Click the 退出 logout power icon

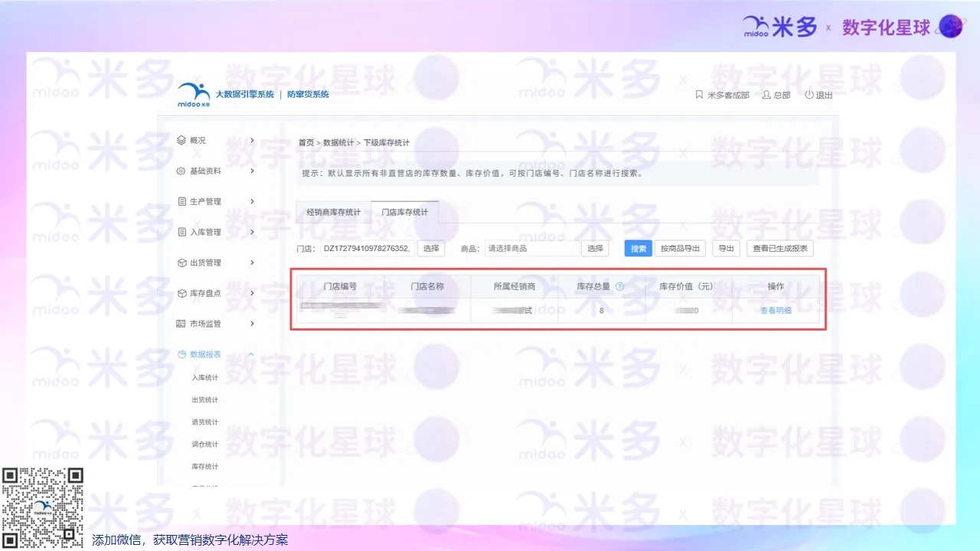808,94
